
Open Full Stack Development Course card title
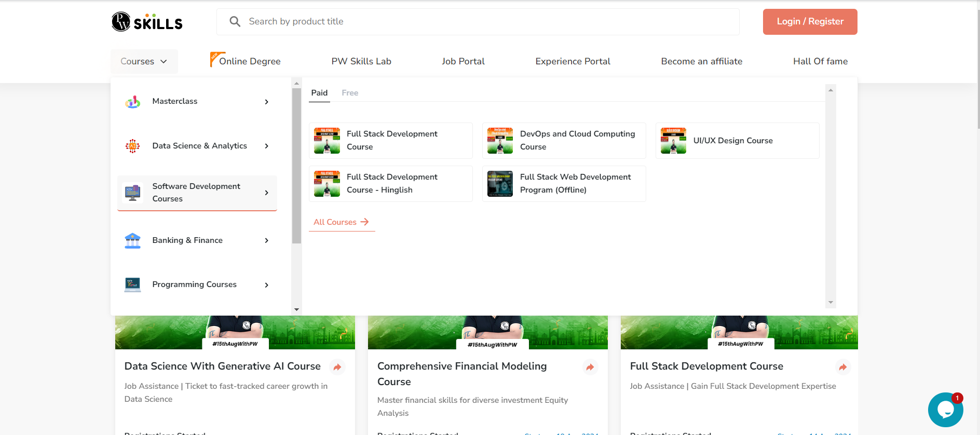pos(706,366)
